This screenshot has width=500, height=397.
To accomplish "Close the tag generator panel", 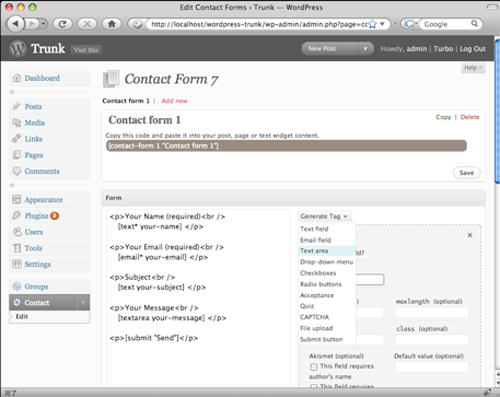I will (470, 235).
